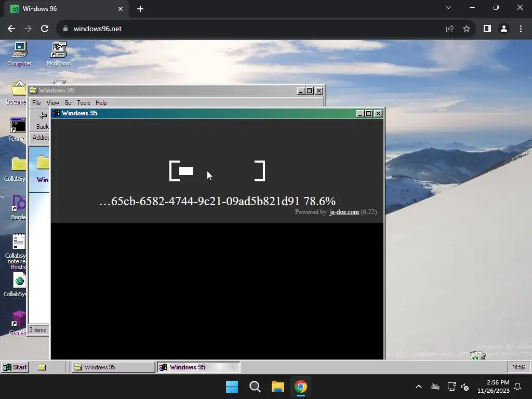The width and height of the screenshot is (532, 399).
Task: Launch the Terminal desktop shortcut
Action: tap(18, 129)
